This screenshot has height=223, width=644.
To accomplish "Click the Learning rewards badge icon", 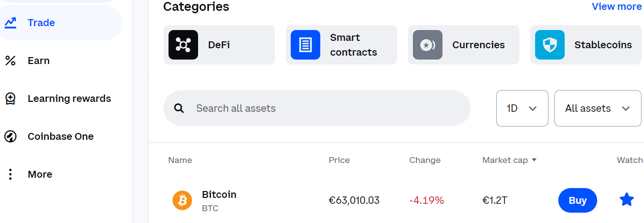I will pyautogui.click(x=10, y=98).
